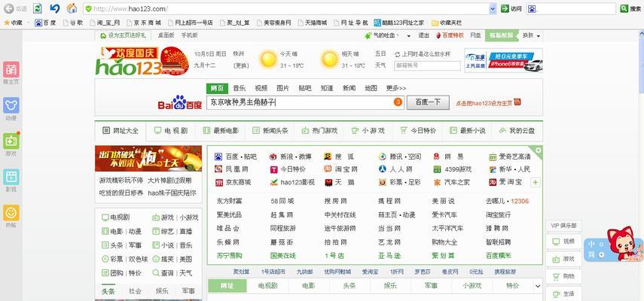Open the 萌主页 sidebar icon
Viewport: 644px width, 301px height.
click(11, 69)
